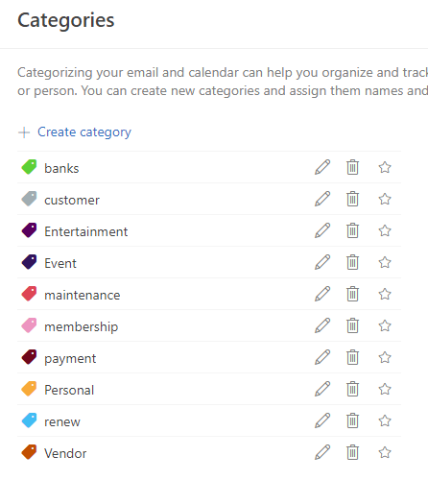The width and height of the screenshot is (428, 504).
Task: Delete the Personal category
Action: tap(352, 389)
